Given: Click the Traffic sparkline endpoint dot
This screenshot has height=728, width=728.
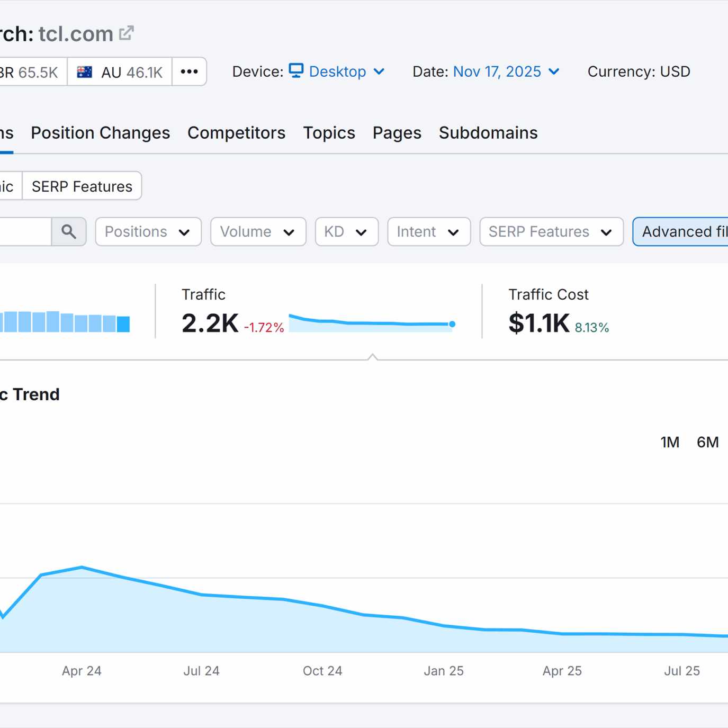Looking at the screenshot, I should 452,324.
